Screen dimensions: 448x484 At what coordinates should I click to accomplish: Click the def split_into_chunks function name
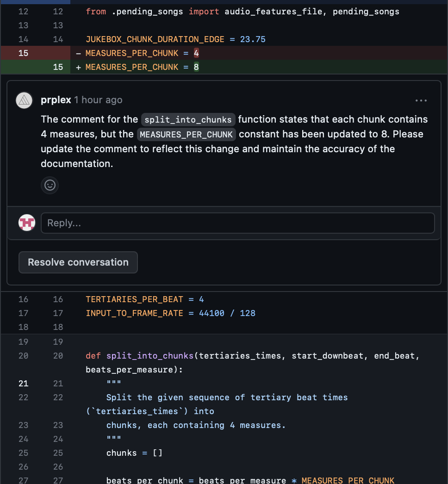tap(150, 356)
